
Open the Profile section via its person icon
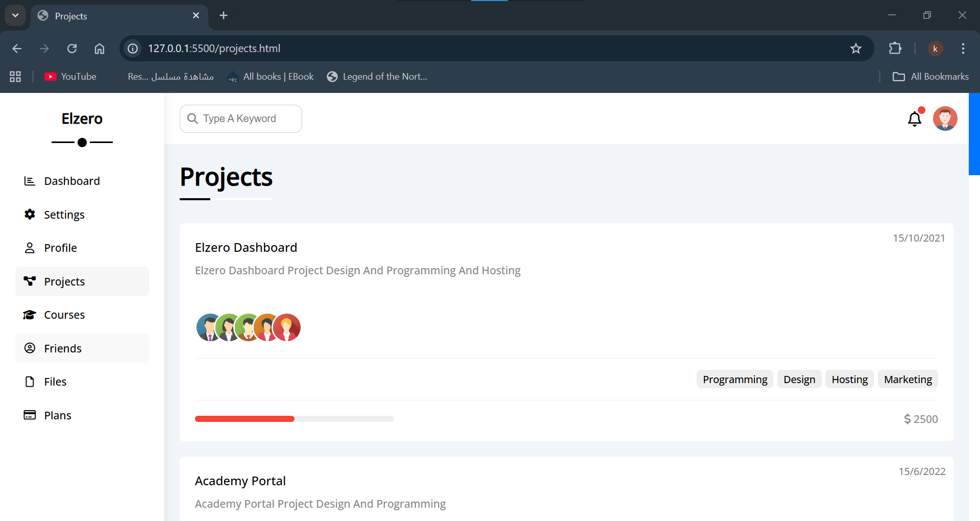pyautogui.click(x=29, y=248)
